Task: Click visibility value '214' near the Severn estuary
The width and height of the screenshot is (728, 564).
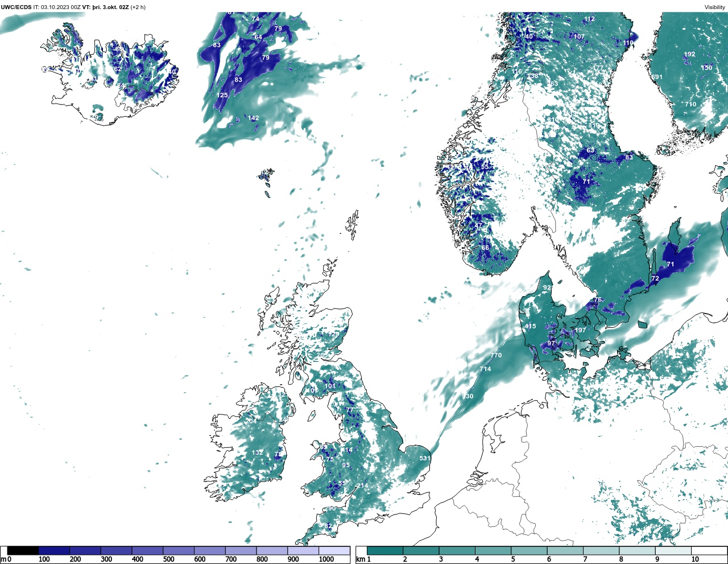Action: coord(362,485)
